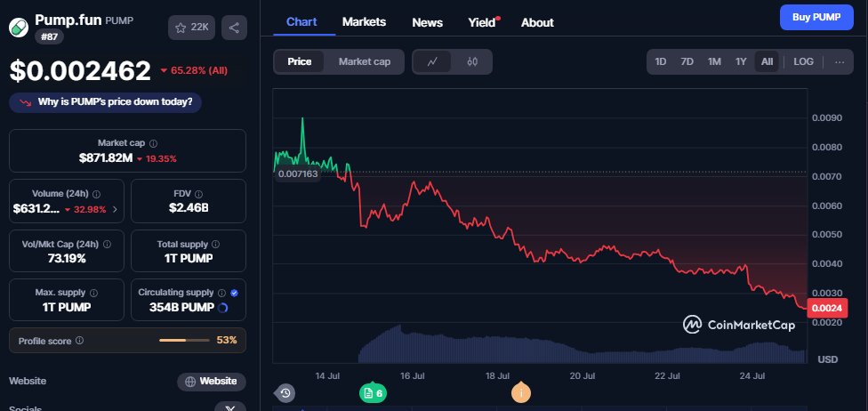Click the Circulating supply info icon

coord(221,293)
